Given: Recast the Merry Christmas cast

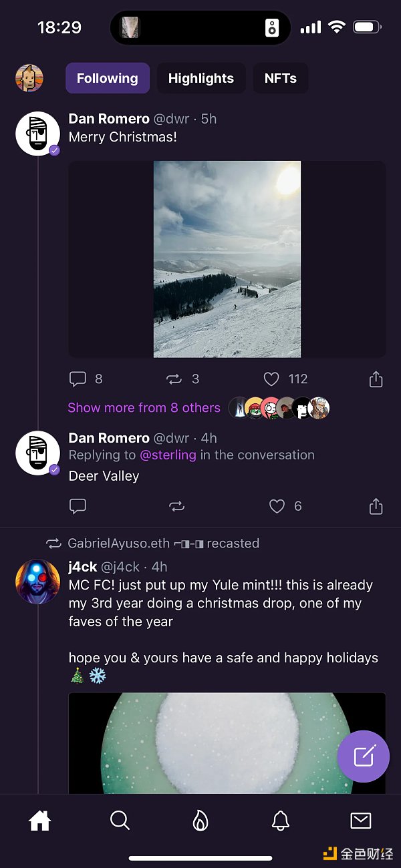Looking at the screenshot, I should (174, 379).
